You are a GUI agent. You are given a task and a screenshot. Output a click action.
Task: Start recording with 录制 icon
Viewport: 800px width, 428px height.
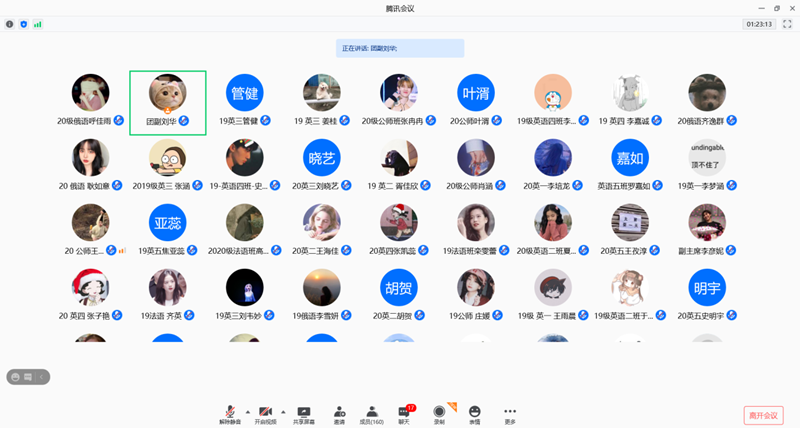pyautogui.click(x=439, y=413)
